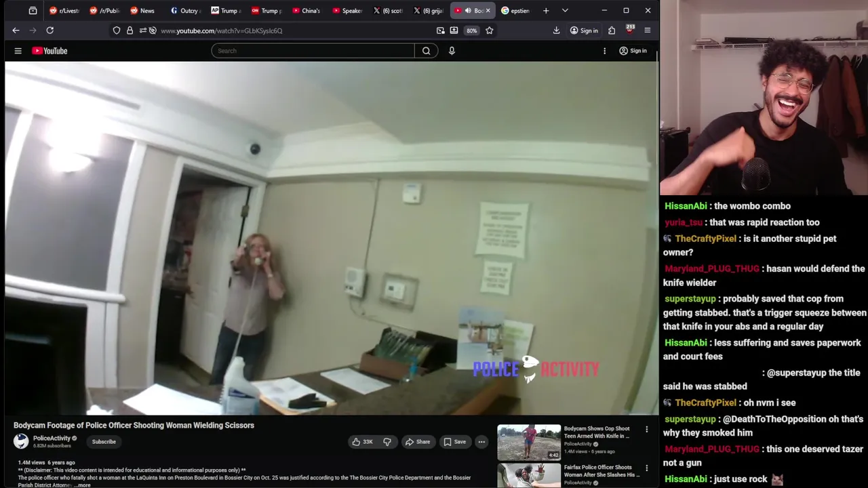Subscribe to the PoliceActivity channel
The height and width of the screenshot is (488, 868).
click(x=104, y=442)
